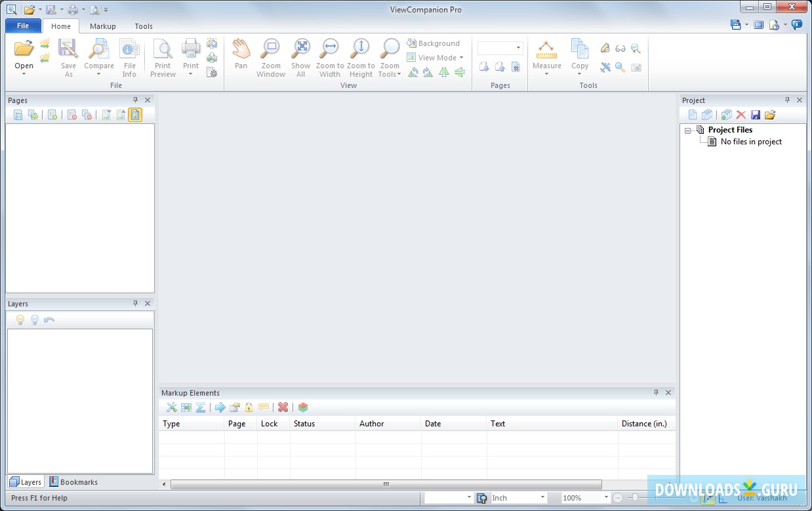This screenshot has width=812, height=511.
Task: Click the camera snapshot icon in Tools
Action: [636, 67]
